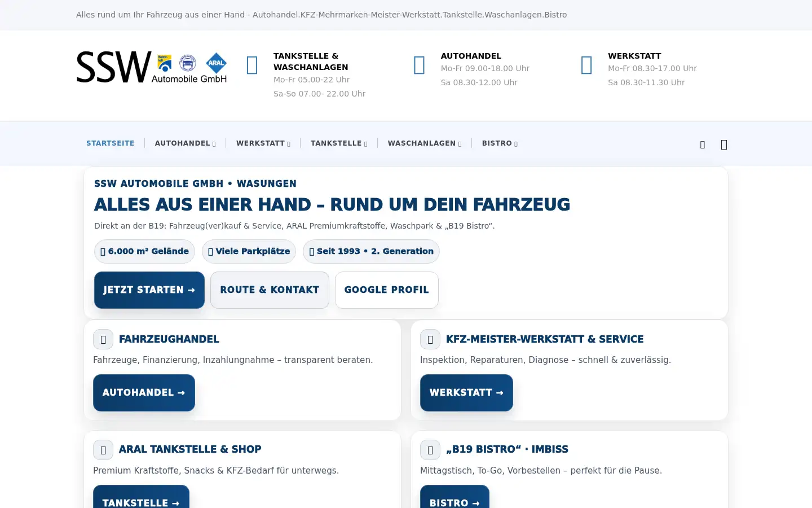
Task: Click 'Mo-Fr 08.30-17.00 Uhr' text
Action: [x=652, y=68]
